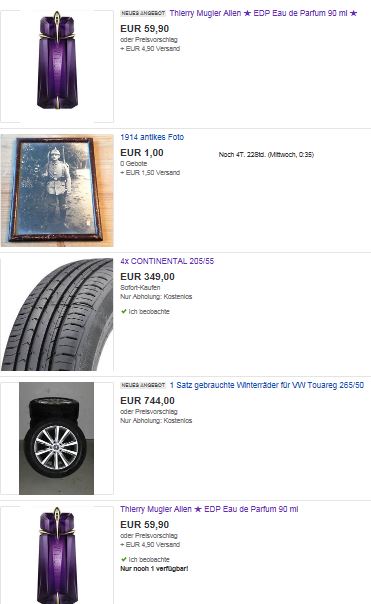Click the bottom perfume bottle thumbnail
This screenshot has width=371, height=604.
click(x=57, y=555)
